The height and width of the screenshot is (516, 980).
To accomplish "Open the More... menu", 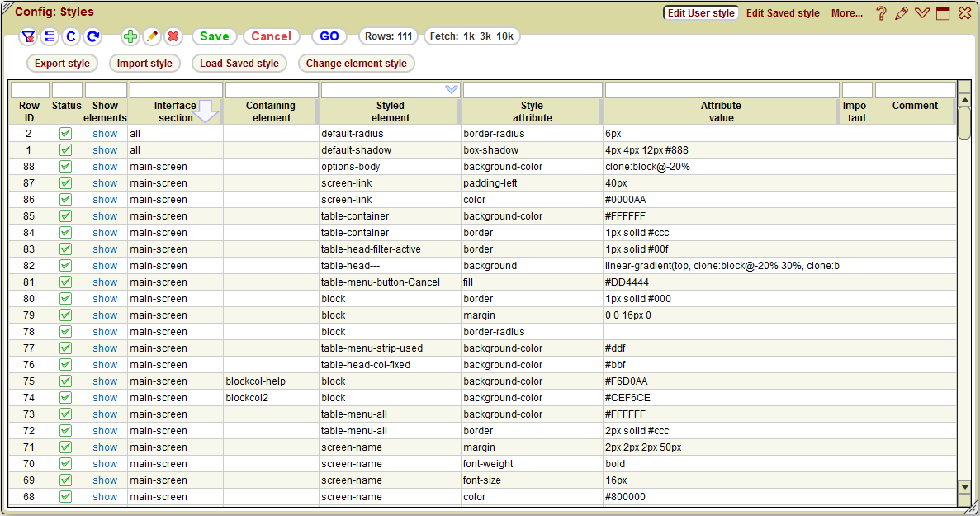I will [x=846, y=13].
